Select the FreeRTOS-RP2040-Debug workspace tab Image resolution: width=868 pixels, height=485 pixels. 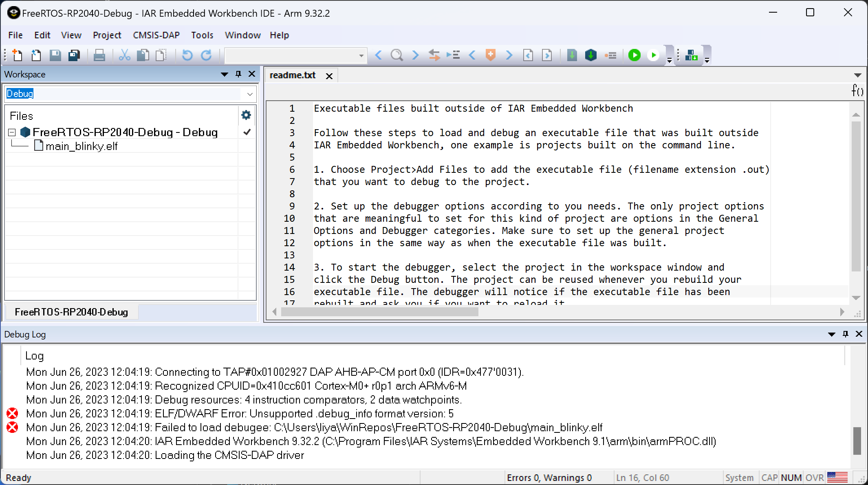[71, 312]
